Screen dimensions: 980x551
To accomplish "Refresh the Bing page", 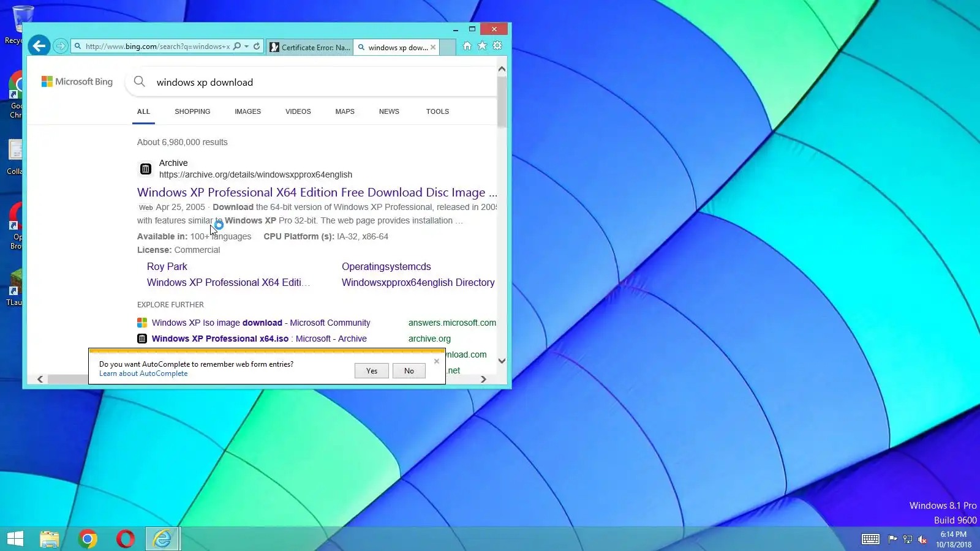I will pos(257,46).
